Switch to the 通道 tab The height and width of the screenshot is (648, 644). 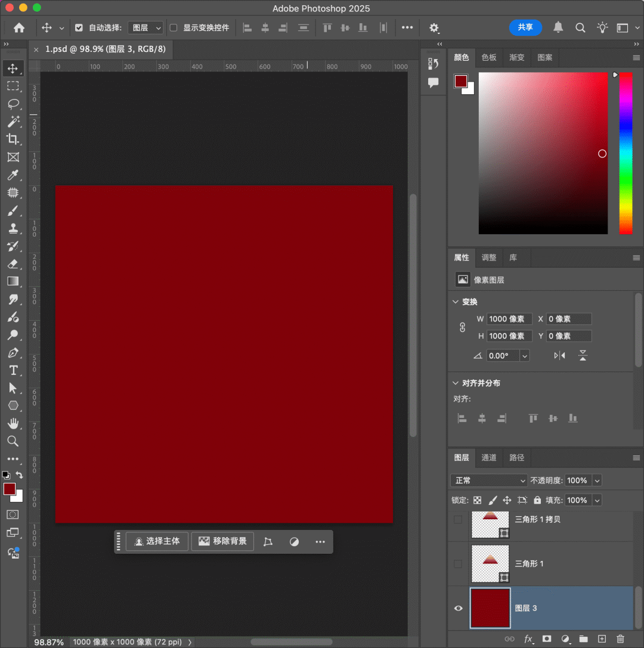(489, 458)
